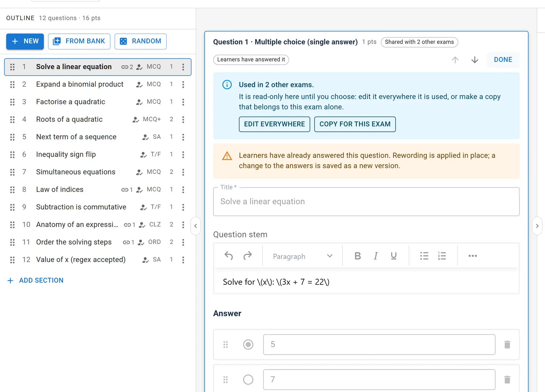Insert a numbered list in the stem
Screen dimensions: 545x392
[x=442, y=256]
